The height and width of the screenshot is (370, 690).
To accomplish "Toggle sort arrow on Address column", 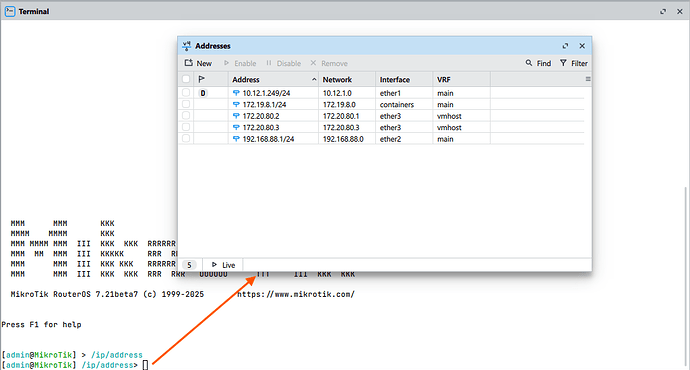I will [x=314, y=80].
